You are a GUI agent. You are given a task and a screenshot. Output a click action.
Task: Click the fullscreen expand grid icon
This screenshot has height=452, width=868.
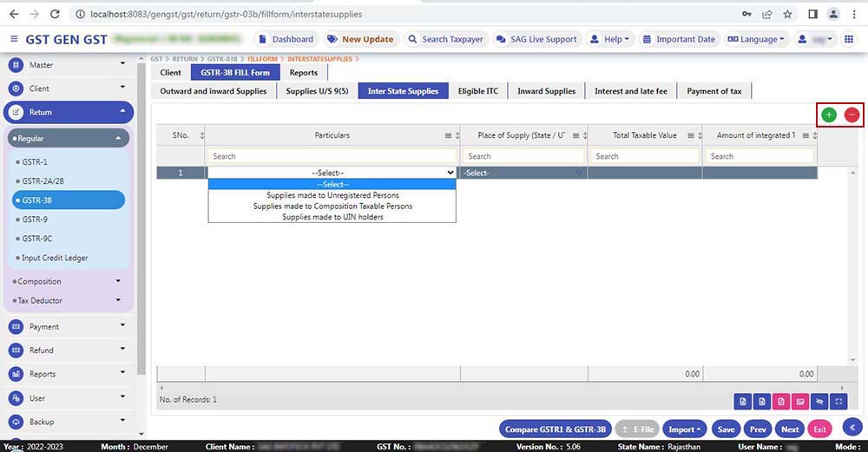click(x=838, y=401)
